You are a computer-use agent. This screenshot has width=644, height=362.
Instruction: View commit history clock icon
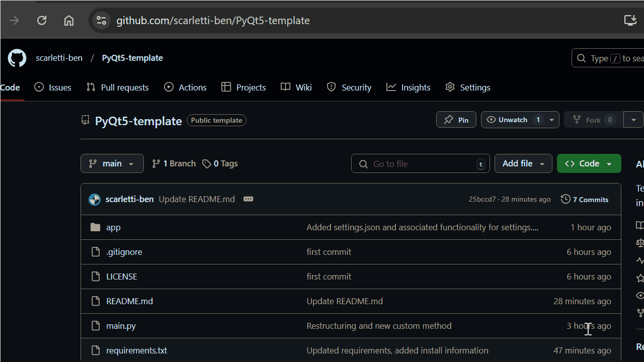(566, 199)
